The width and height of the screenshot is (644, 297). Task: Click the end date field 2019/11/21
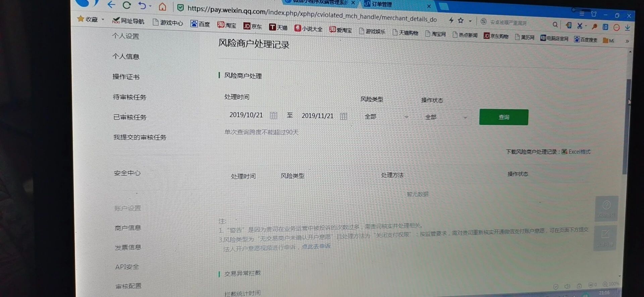click(x=317, y=116)
